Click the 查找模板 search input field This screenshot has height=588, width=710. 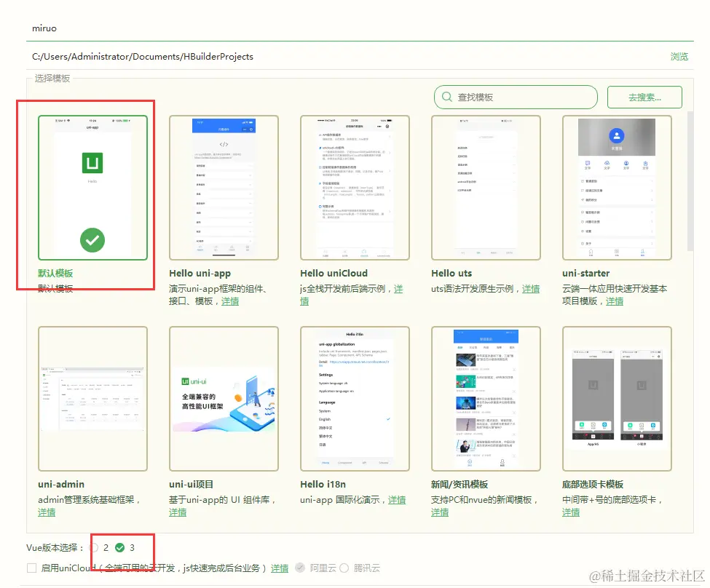pos(516,98)
